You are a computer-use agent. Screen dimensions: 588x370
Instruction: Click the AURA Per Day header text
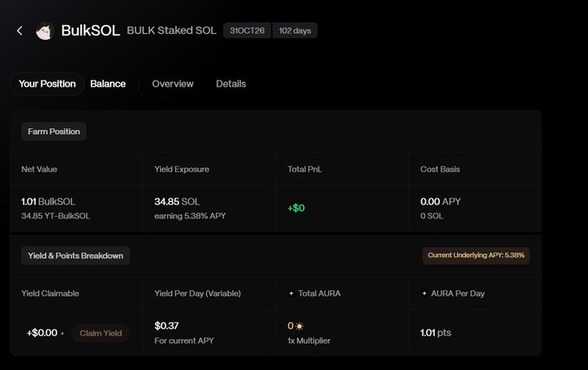click(x=458, y=294)
